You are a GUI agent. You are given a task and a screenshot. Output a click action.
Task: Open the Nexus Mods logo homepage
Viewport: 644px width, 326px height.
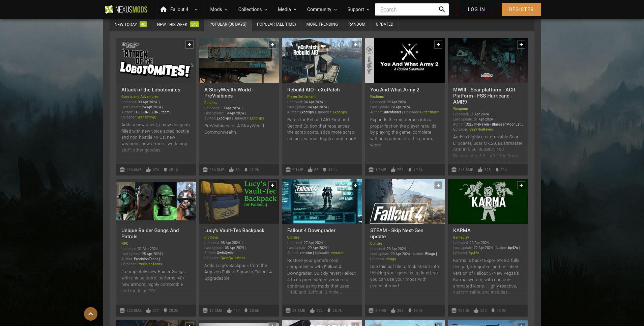126,9
